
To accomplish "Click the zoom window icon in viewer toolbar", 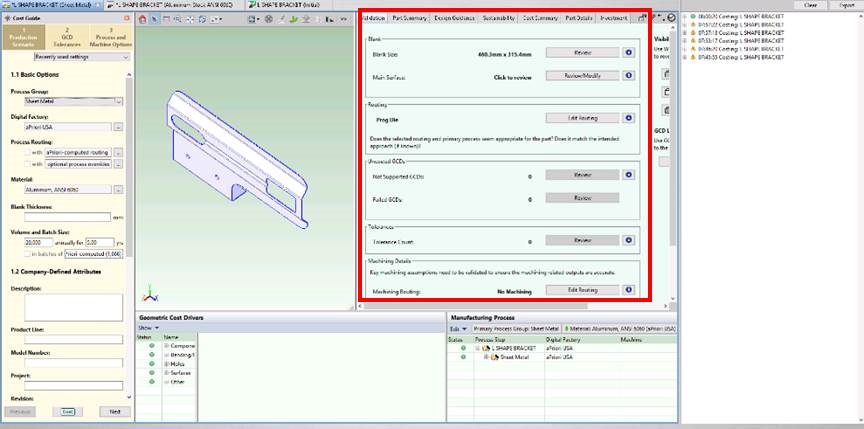I will [x=178, y=19].
